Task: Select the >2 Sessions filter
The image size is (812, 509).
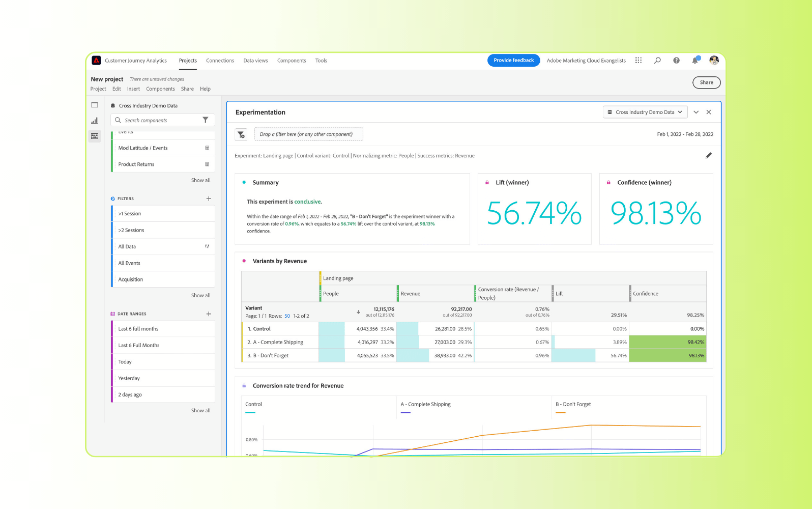Action: [163, 230]
